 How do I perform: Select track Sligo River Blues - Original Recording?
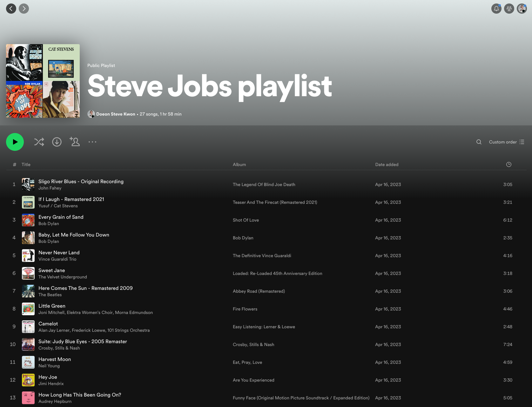click(81, 181)
